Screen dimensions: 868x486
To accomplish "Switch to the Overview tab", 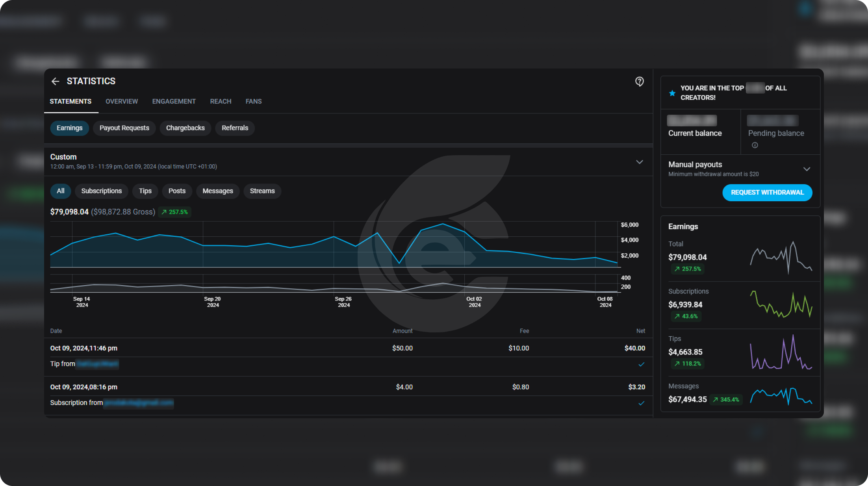I will pyautogui.click(x=121, y=102).
